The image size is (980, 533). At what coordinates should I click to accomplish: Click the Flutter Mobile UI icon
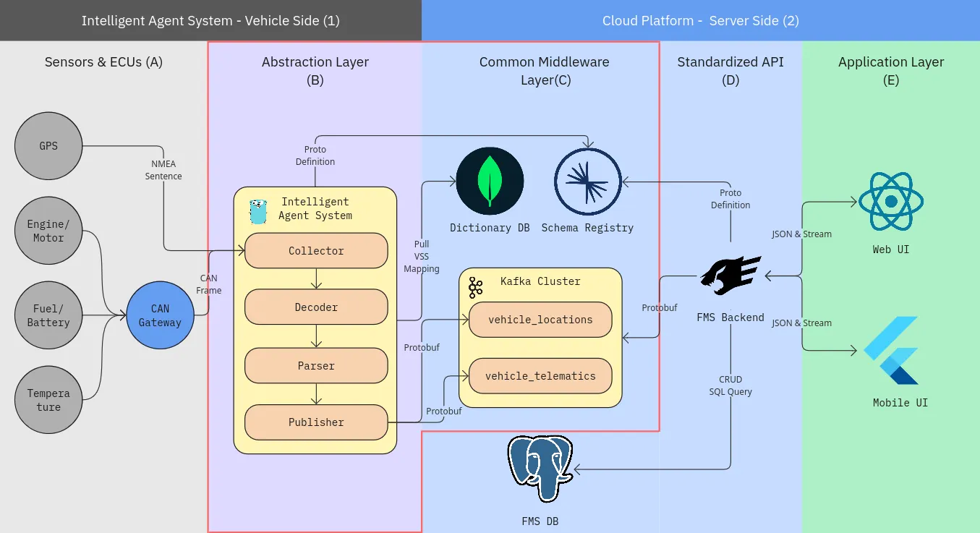coord(891,350)
